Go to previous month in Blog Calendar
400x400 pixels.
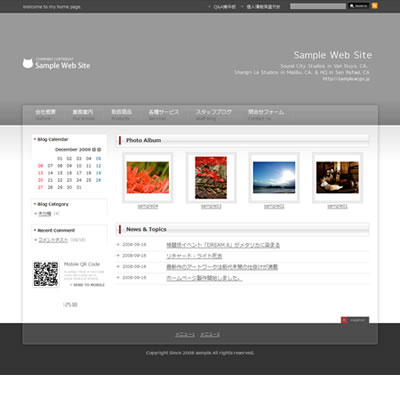pos(94,150)
